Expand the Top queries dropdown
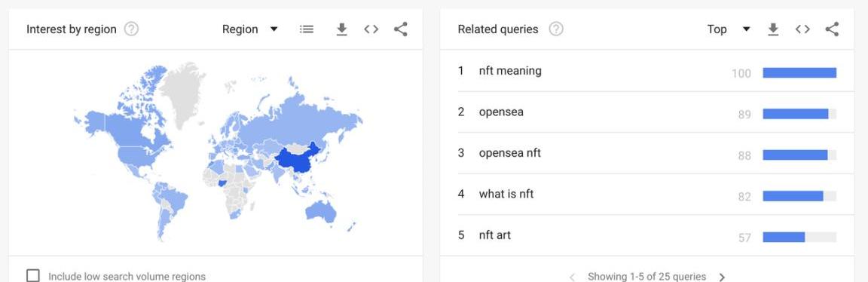 tap(729, 29)
